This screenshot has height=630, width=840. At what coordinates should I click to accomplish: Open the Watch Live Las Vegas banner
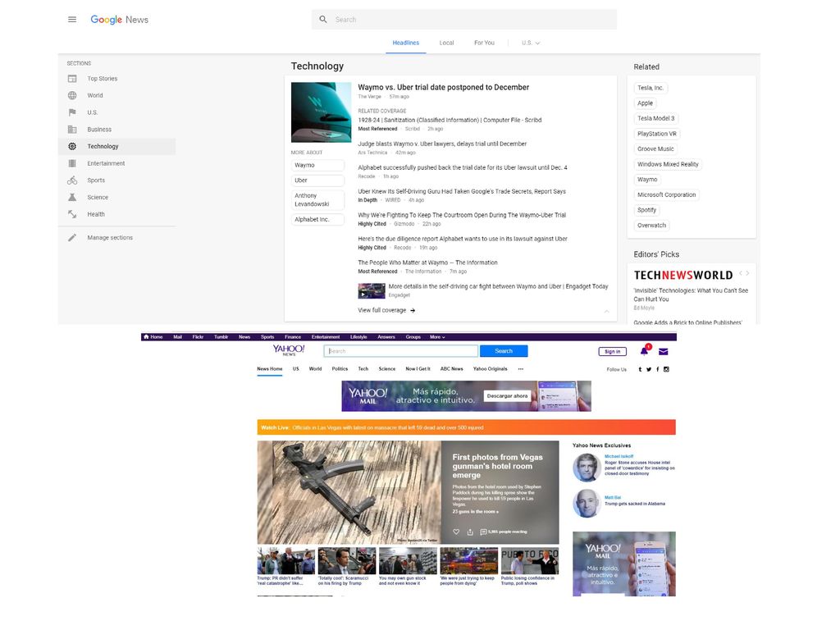point(466,427)
